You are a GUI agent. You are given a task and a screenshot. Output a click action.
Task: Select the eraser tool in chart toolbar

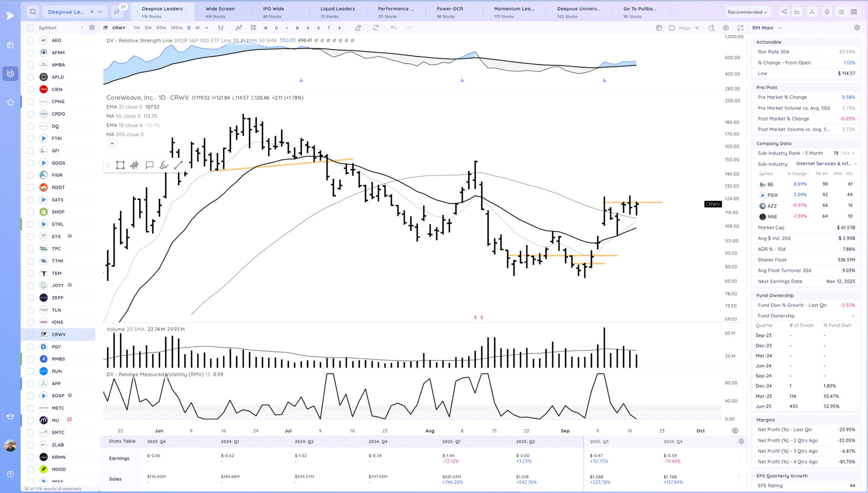(358, 28)
